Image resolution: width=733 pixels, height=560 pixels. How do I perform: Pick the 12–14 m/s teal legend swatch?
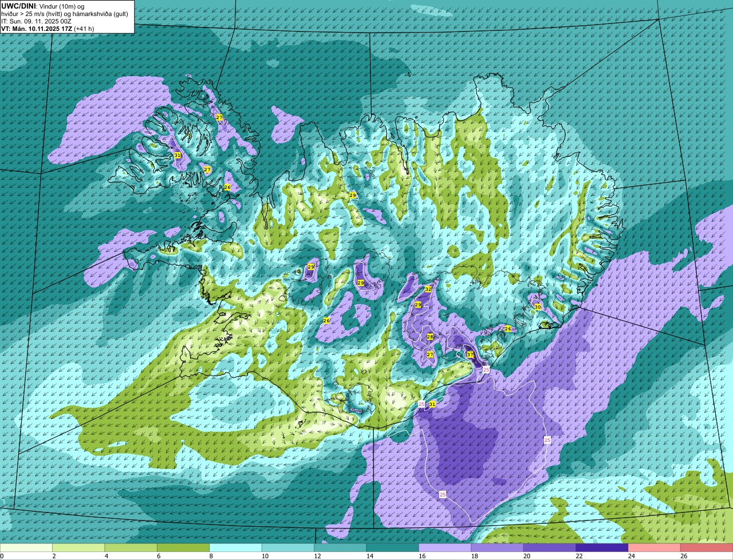point(340,547)
